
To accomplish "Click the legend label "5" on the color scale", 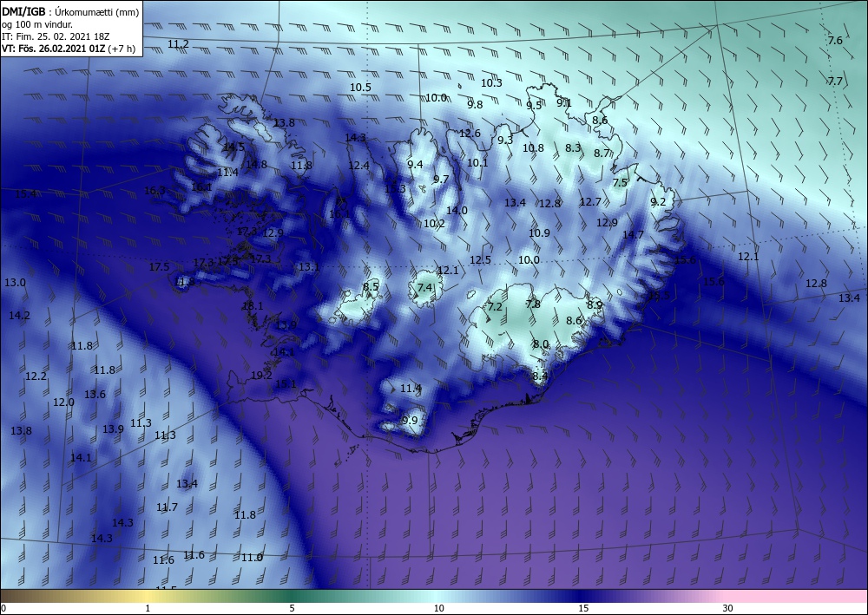I will [292, 608].
